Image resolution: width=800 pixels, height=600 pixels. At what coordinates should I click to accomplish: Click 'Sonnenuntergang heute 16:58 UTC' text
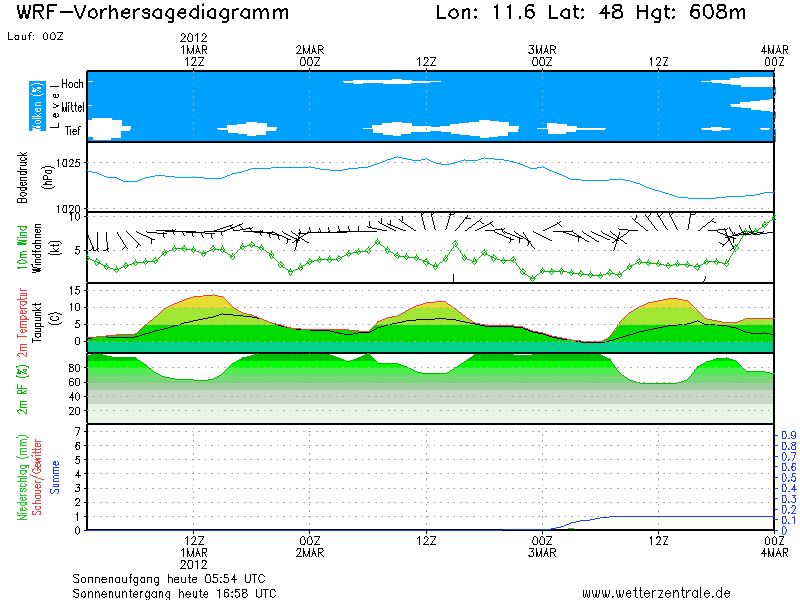(174, 594)
